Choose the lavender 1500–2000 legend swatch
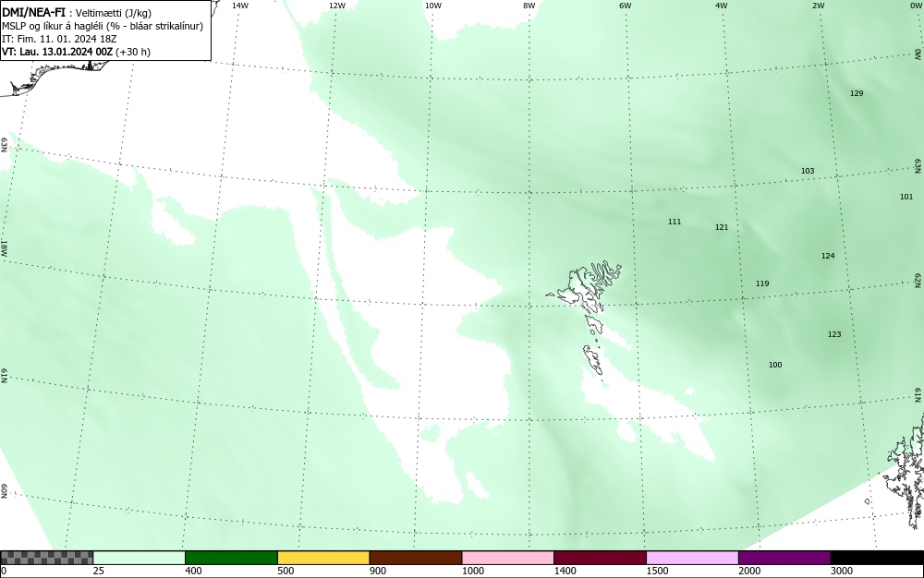924x578 pixels. [692, 558]
